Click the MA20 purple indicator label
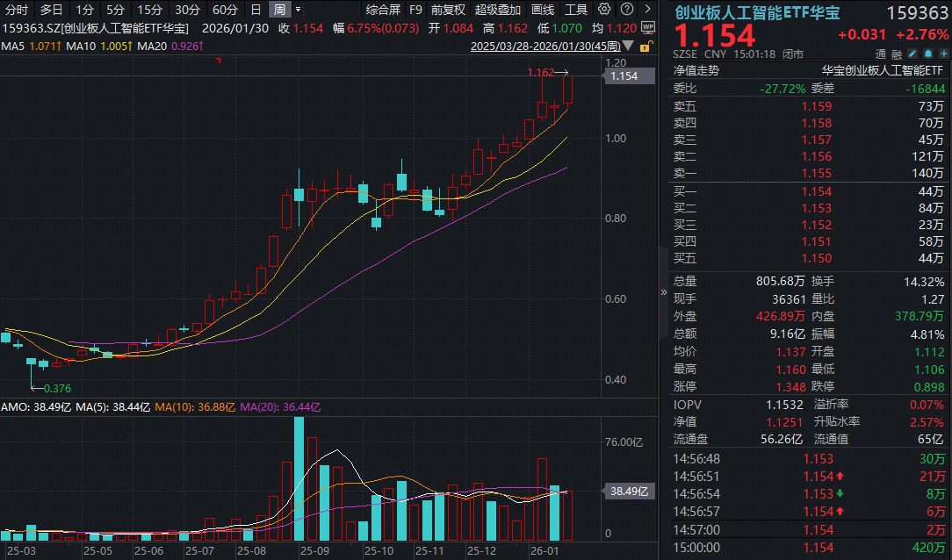This screenshot has height=560, width=952. [x=167, y=46]
